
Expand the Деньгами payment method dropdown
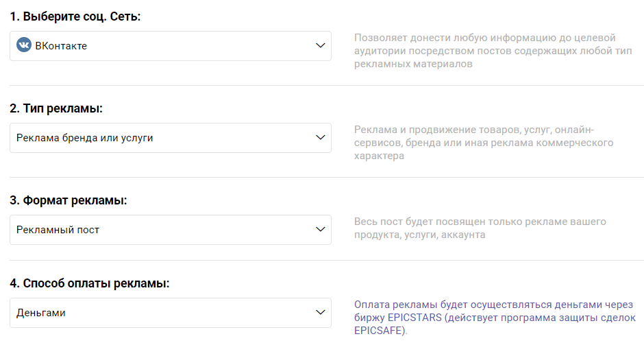(171, 312)
